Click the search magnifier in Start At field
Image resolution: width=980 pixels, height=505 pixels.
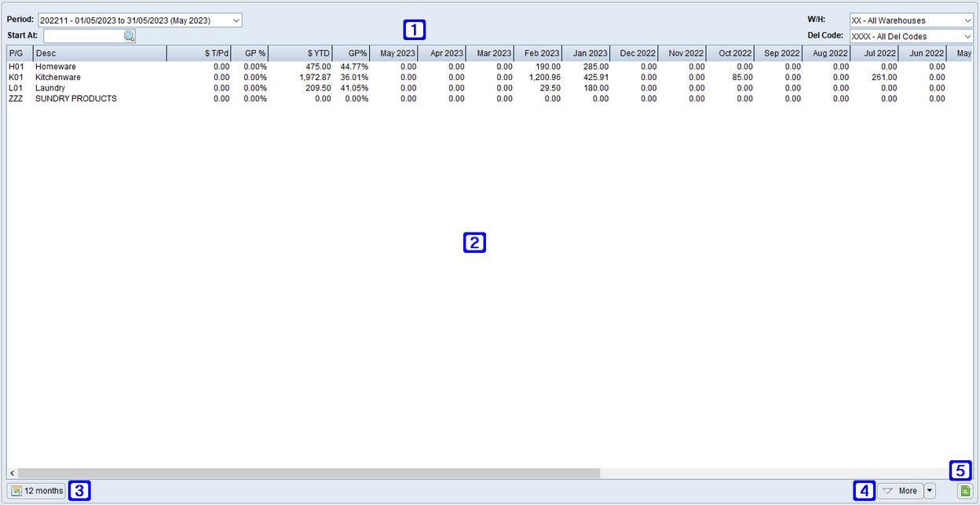pos(128,35)
